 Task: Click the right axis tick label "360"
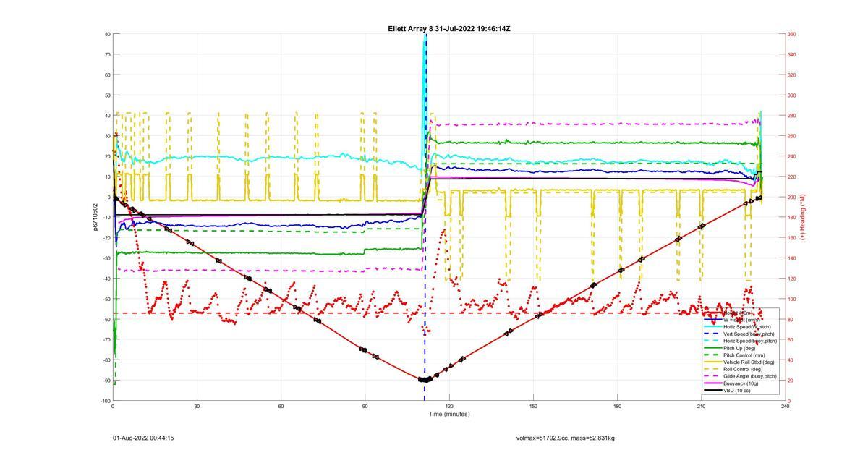pos(792,34)
